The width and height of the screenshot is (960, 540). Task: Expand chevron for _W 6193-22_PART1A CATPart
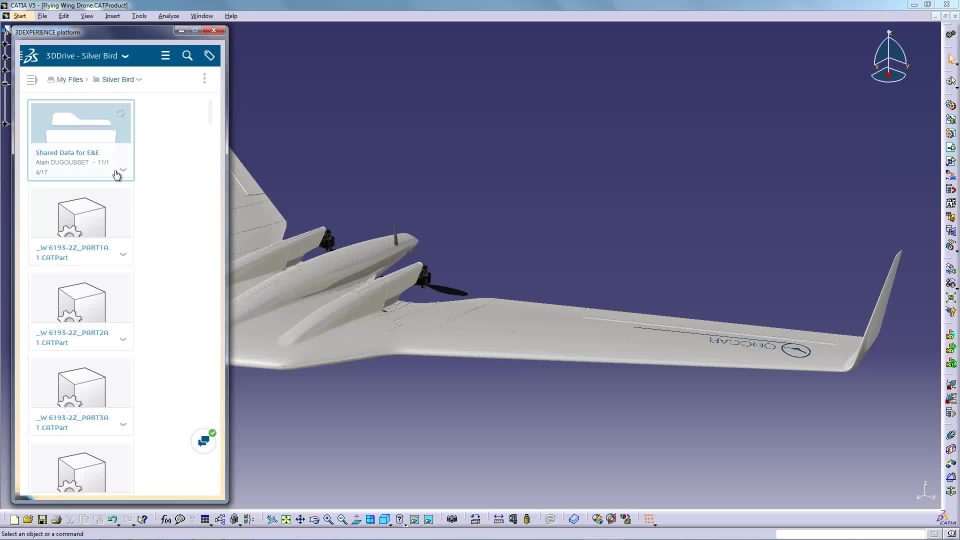123,254
